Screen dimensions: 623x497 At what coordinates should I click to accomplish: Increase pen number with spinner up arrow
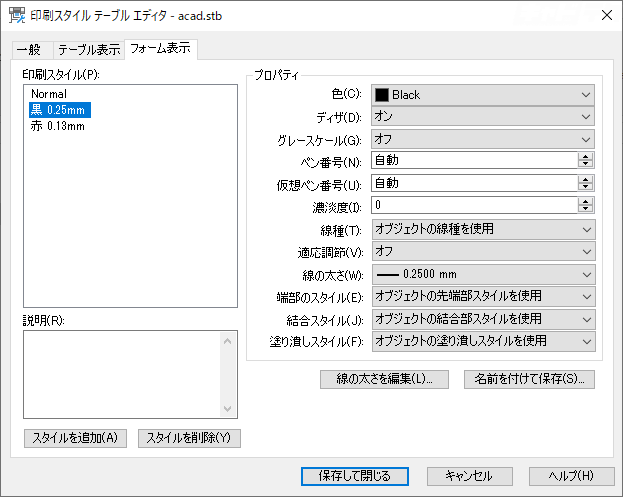pyautogui.click(x=585, y=157)
